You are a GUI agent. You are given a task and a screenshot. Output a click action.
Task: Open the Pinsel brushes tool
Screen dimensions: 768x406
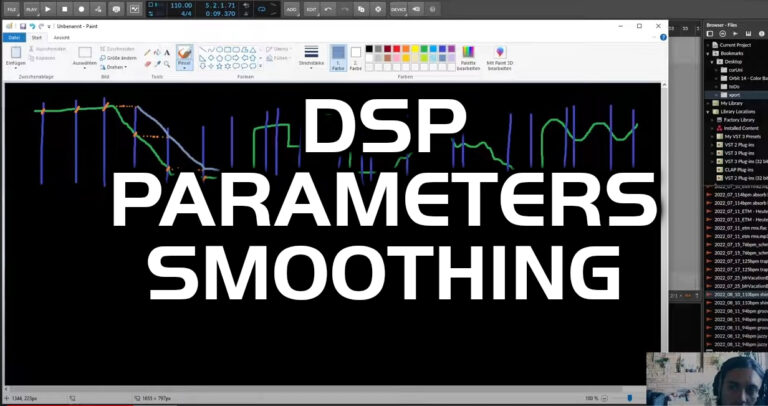184,55
